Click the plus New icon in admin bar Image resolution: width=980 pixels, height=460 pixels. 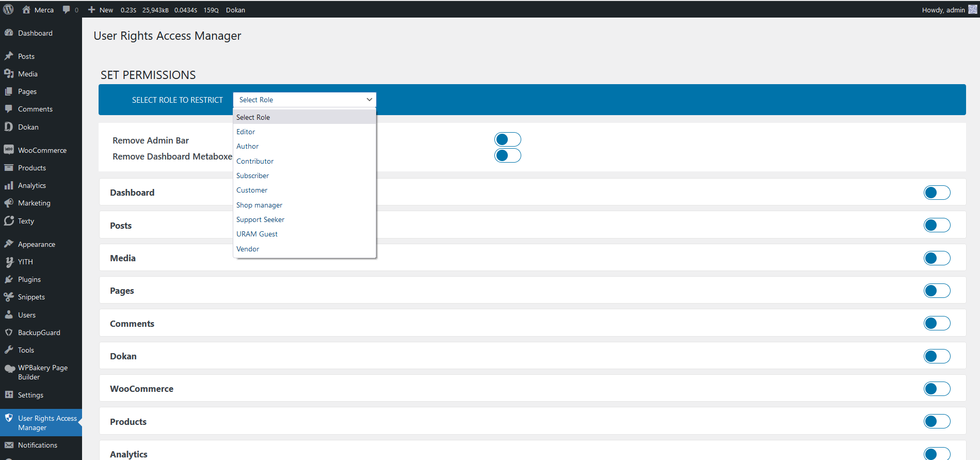click(91, 10)
